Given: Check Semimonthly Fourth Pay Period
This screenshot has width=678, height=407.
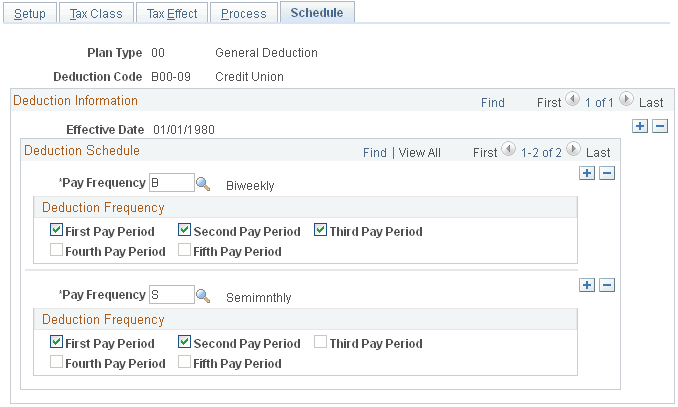Looking at the screenshot, I should coord(56,362).
